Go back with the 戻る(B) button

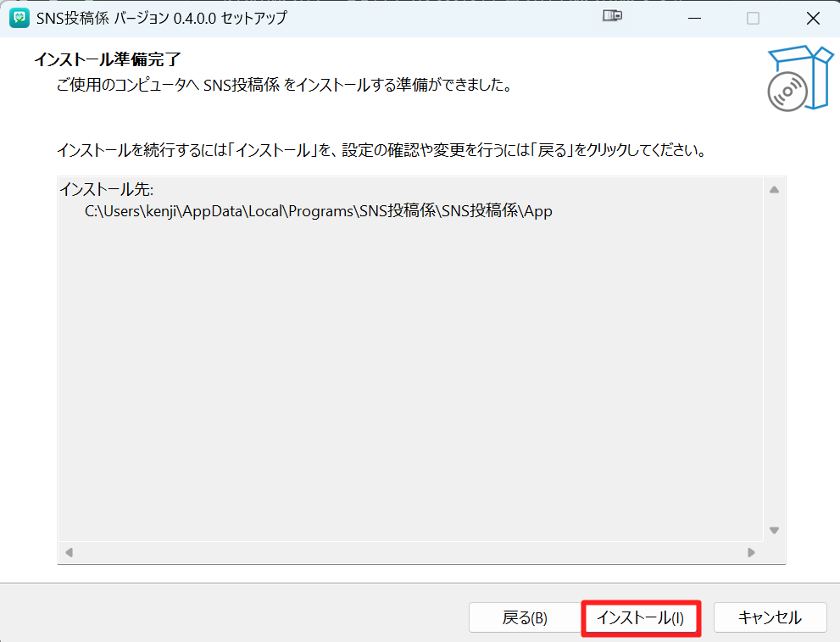(x=525, y=618)
